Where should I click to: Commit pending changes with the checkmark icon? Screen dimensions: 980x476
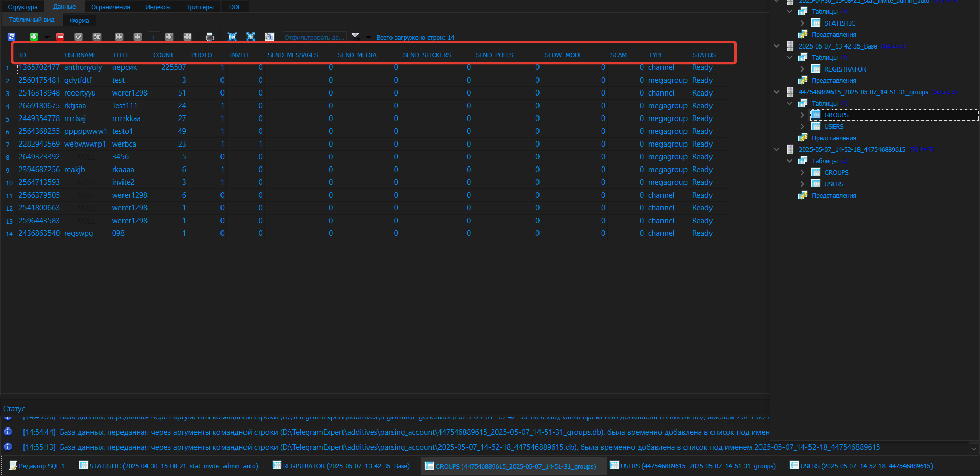tap(78, 37)
